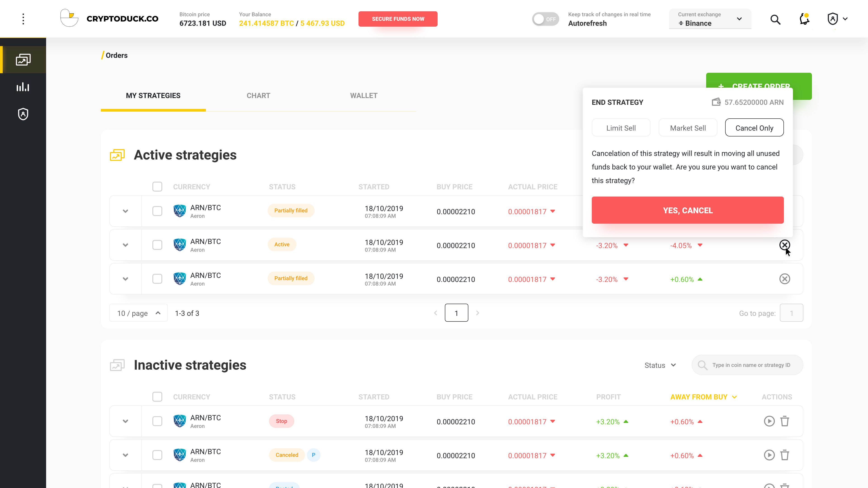Screen dimensions: 868x488
Task: Click the Inactive strategies section icon
Action: tap(117, 365)
